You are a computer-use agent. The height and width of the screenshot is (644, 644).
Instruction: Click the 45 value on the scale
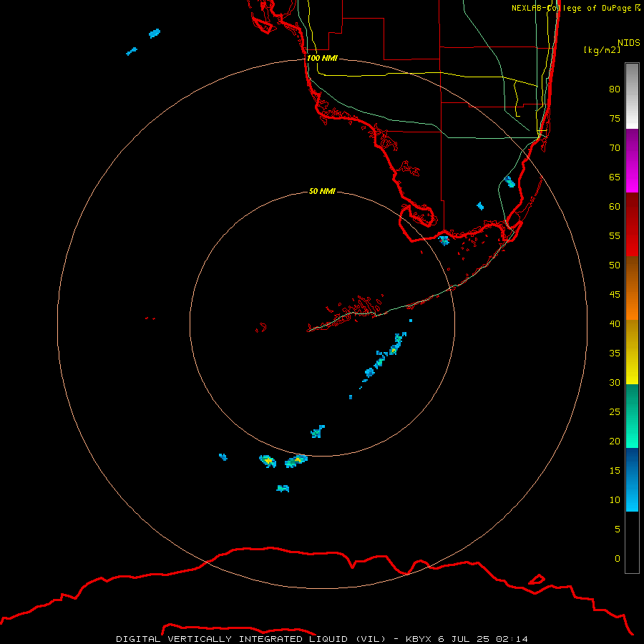coord(615,295)
